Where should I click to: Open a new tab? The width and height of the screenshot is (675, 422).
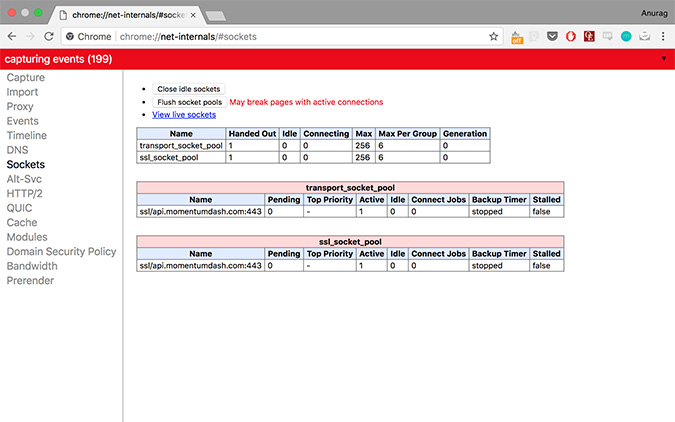click(x=216, y=14)
